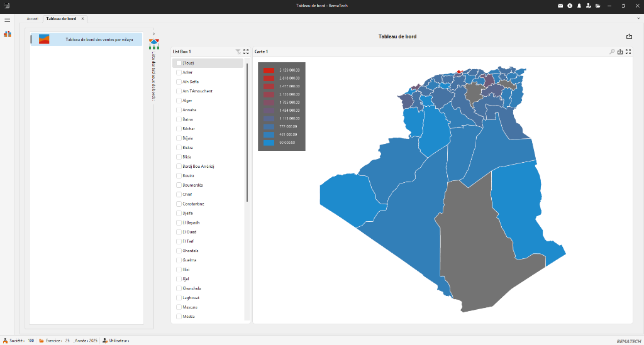Image resolution: width=644 pixels, height=345 pixels.
Task: Maximize the Carte 1 panel
Action: pyautogui.click(x=628, y=52)
